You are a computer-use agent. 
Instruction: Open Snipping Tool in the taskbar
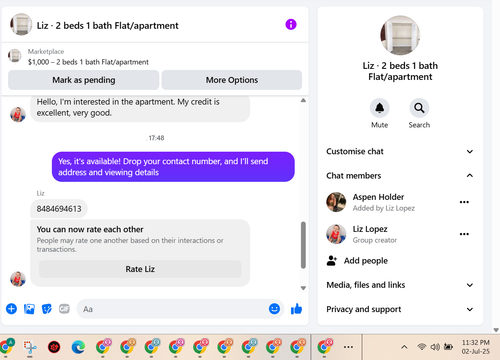pyautogui.click(x=30, y=347)
